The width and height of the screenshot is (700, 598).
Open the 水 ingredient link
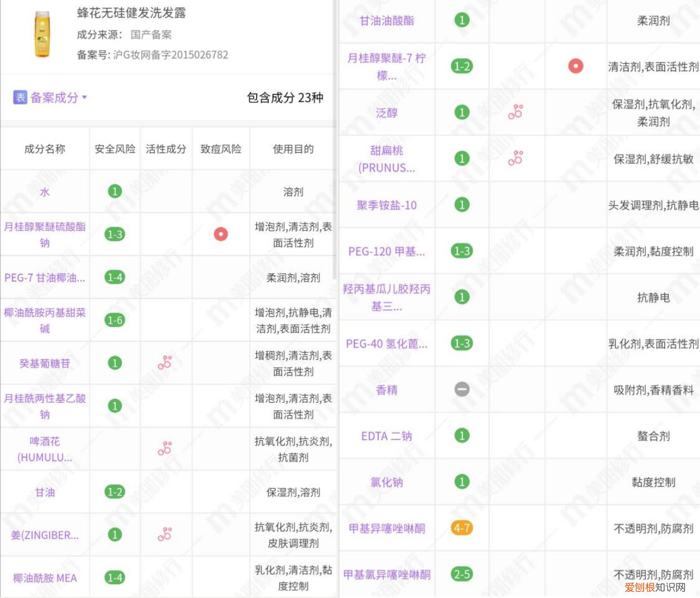click(x=45, y=192)
